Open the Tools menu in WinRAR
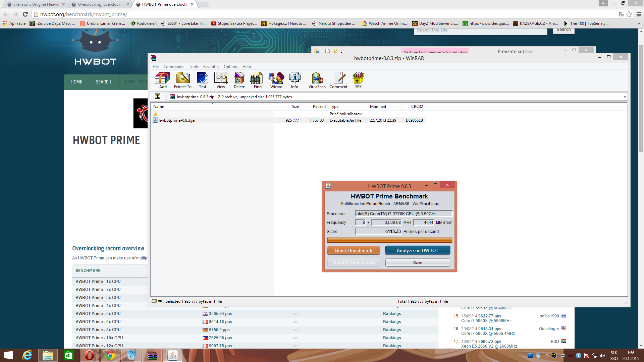Viewport: 644px width, 362px height. pos(194,67)
